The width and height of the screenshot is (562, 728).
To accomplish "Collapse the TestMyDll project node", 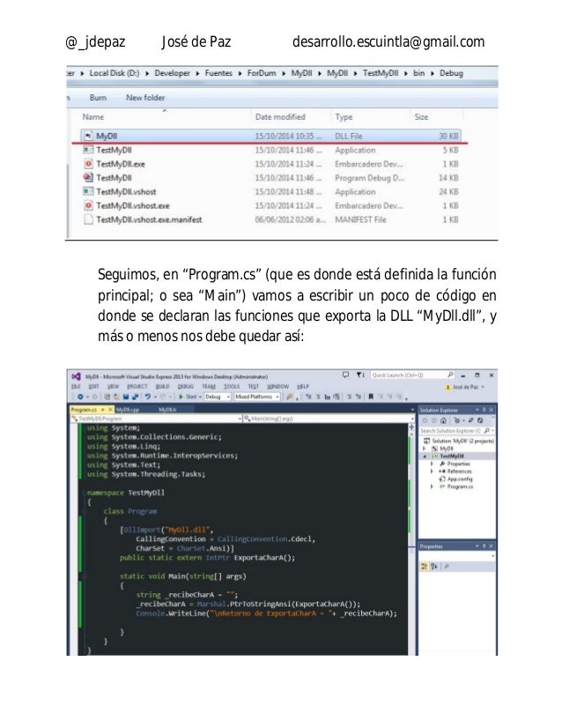I will 425,457.
